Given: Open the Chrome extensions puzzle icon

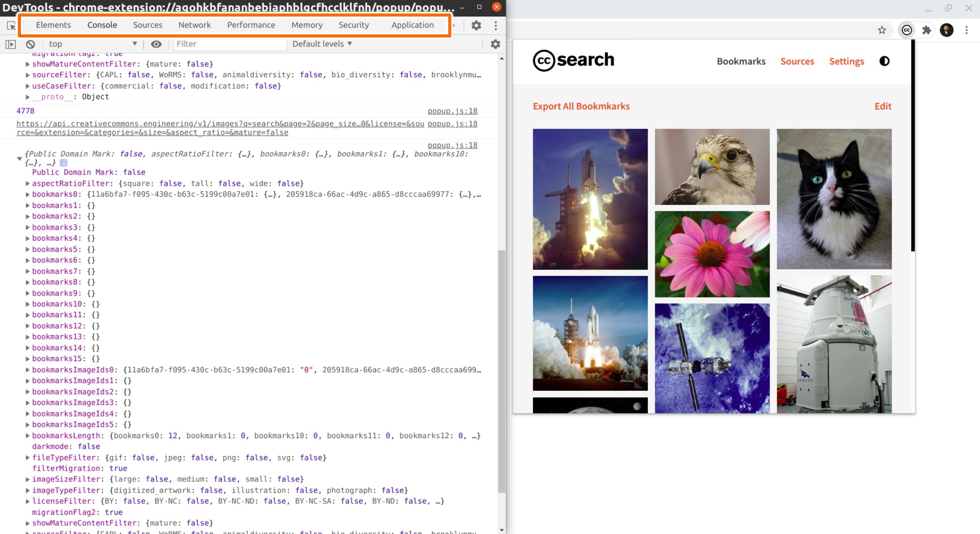Looking at the screenshot, I should click(926, 30).
